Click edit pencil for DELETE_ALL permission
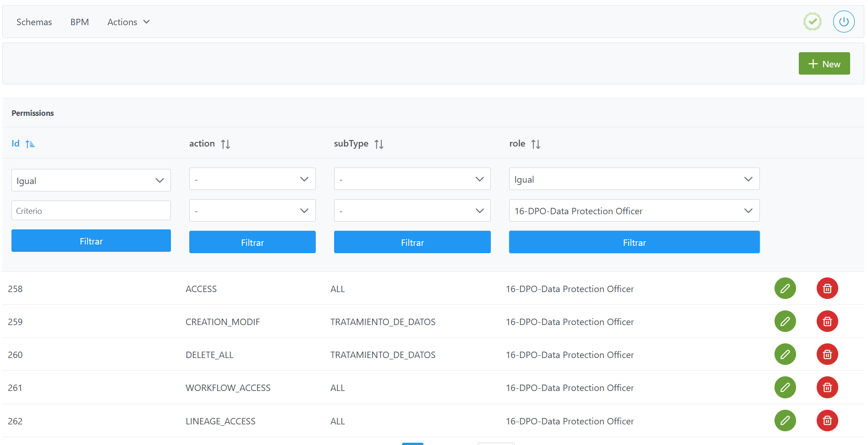 [x=785, y=354]
